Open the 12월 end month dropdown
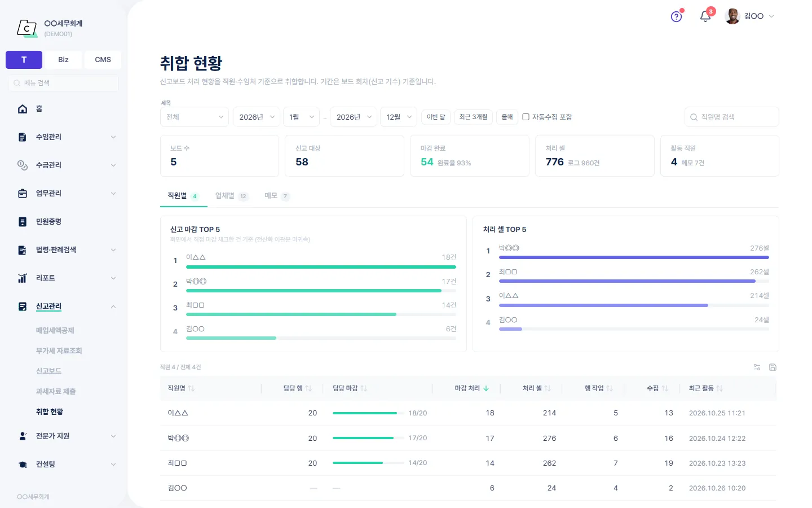812x508 pixels. 399,117
